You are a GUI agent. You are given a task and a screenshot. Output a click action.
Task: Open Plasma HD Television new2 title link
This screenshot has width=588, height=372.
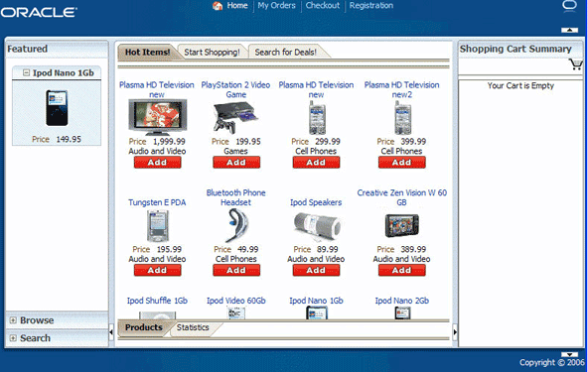(401, 90)
